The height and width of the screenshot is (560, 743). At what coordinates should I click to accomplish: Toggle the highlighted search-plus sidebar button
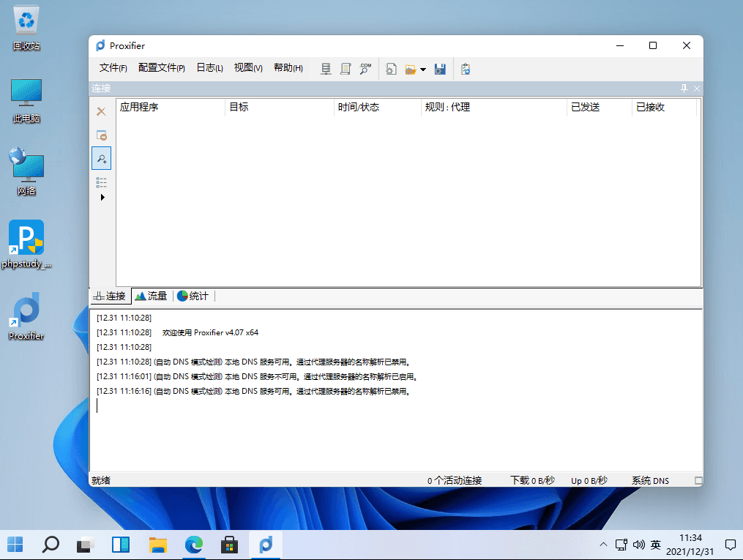[102, 158]
